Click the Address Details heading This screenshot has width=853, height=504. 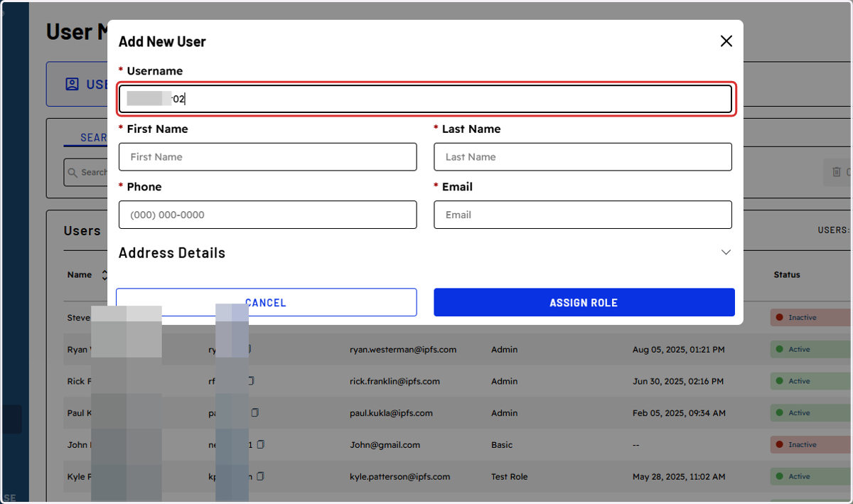[x=172, y=253]
